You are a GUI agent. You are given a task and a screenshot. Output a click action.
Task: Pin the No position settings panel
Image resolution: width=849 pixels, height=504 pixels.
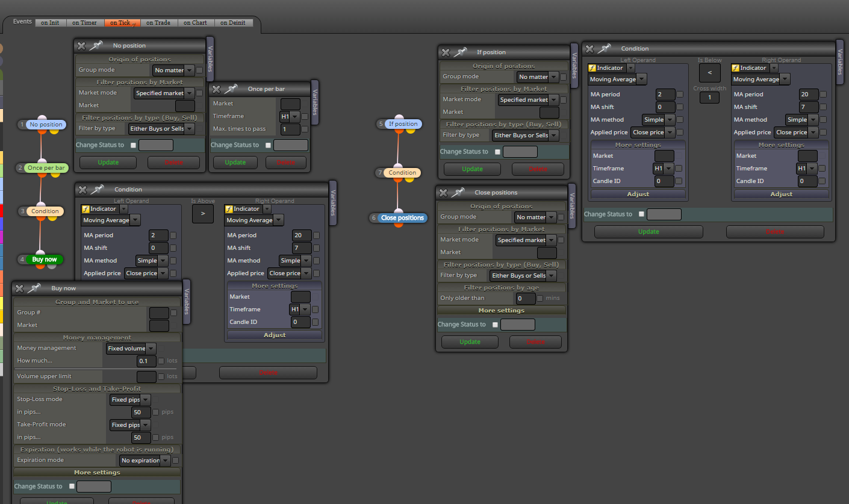[x=97, y=46]
